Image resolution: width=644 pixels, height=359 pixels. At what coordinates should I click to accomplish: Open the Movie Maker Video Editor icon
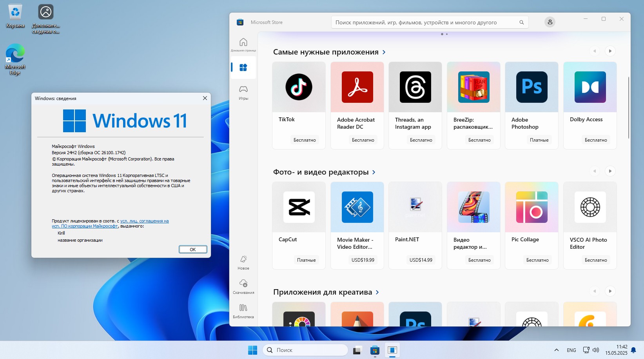coord(357,207)
